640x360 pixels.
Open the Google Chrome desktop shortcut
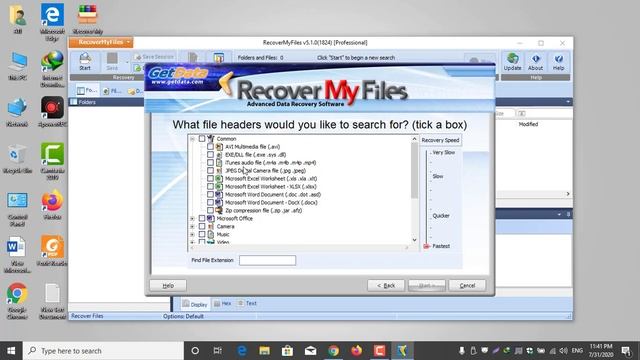coord(17,301)
